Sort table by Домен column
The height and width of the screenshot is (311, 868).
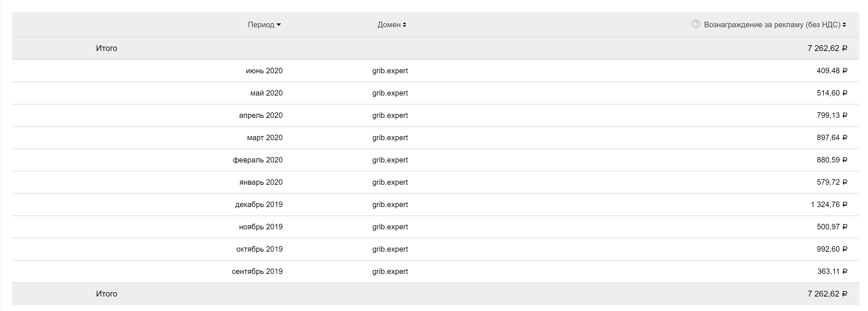[391, 25]
